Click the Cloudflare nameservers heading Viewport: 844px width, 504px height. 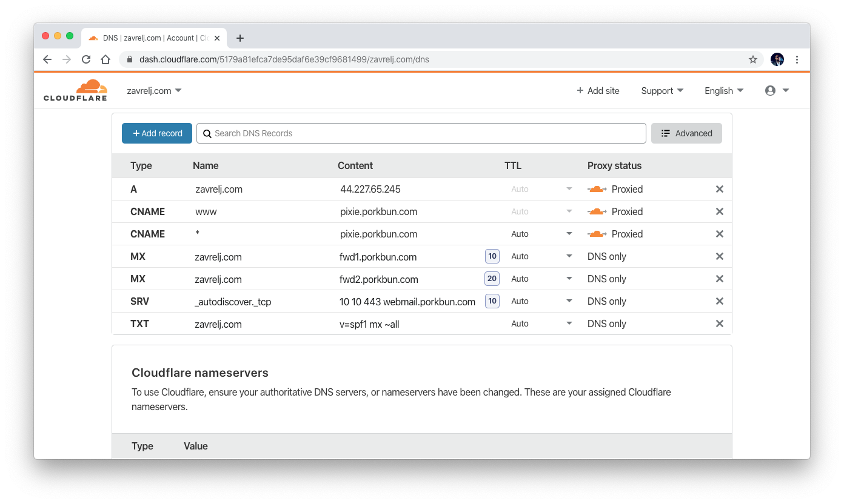(200, 373)
